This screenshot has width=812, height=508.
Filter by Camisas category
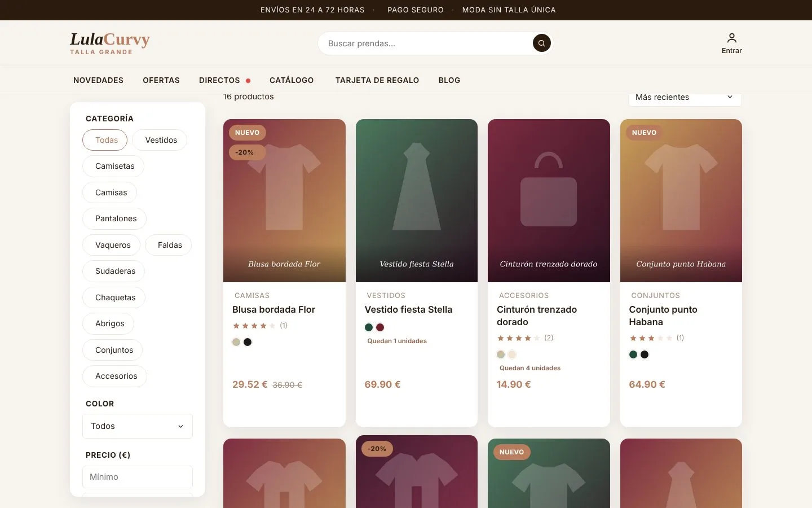[110, 192]
